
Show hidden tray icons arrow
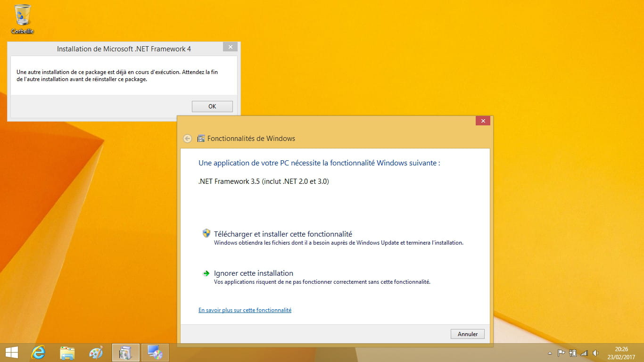(550, 353)
